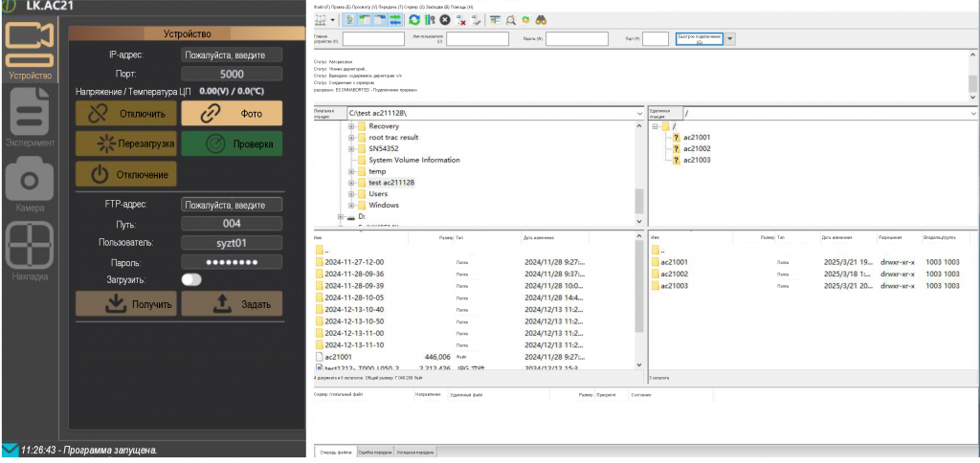Open the Файл menu
The height and width of the screenshot is (463, 980).
320,6
